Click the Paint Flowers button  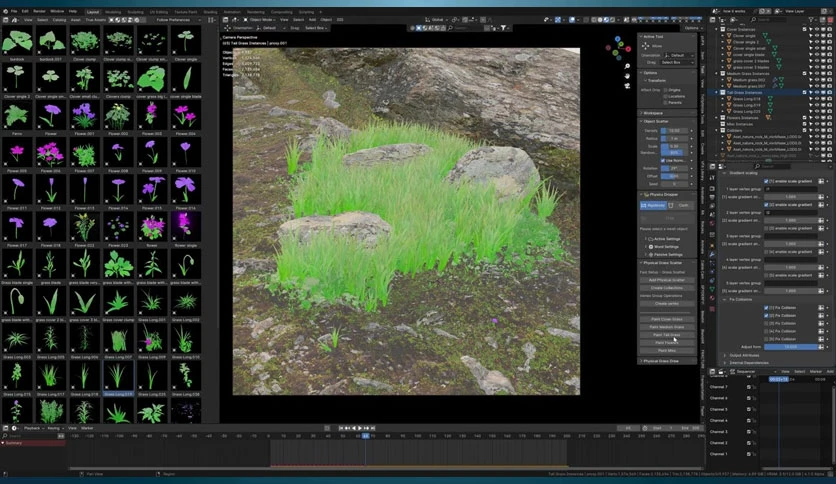[x=666, y=343]
